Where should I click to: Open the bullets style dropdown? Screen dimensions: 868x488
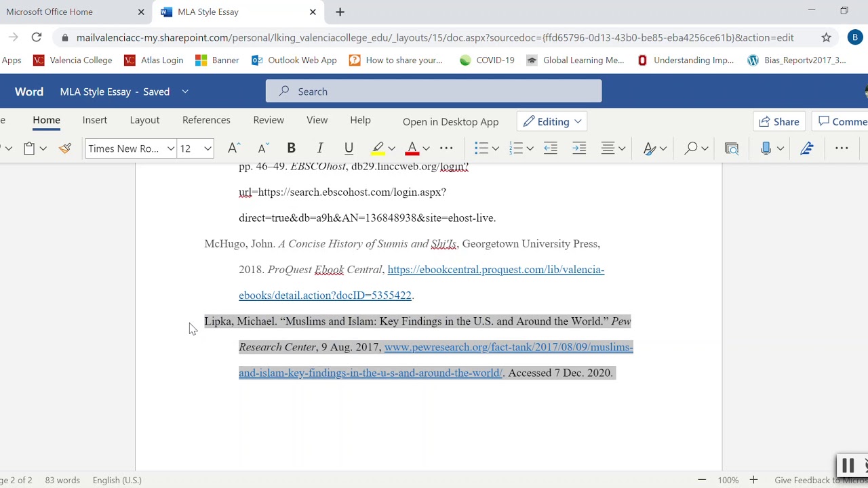pyautogui.click(x=496, y=148)
